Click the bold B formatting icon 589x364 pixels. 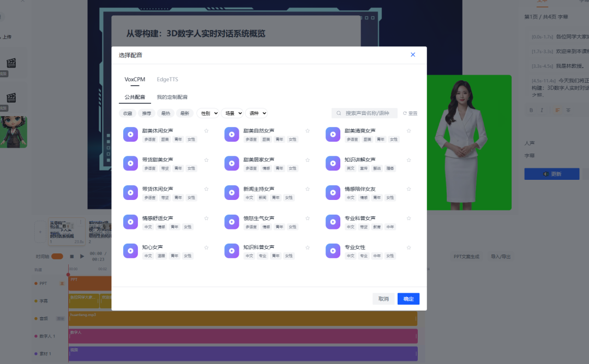531,110
